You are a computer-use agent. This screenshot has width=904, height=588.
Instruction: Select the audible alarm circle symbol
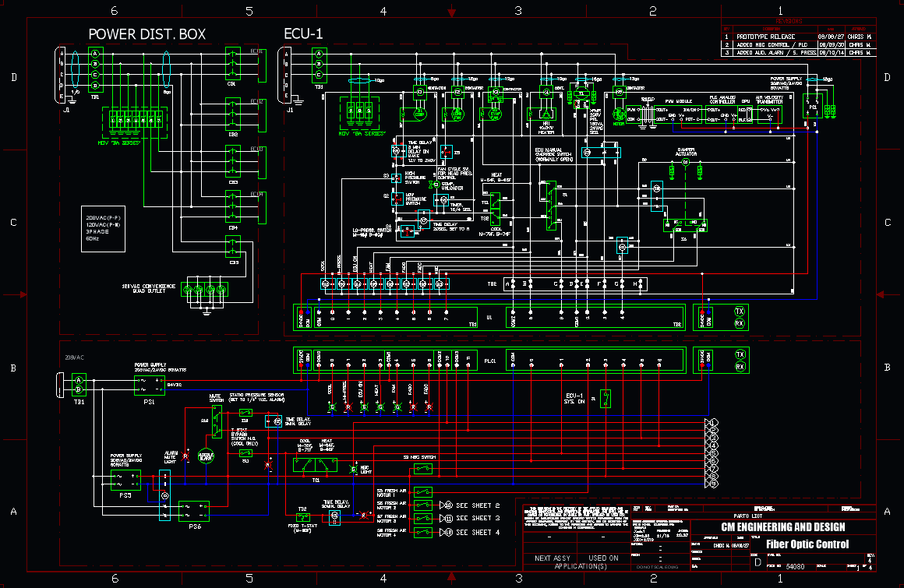click(x=206, y=456)
